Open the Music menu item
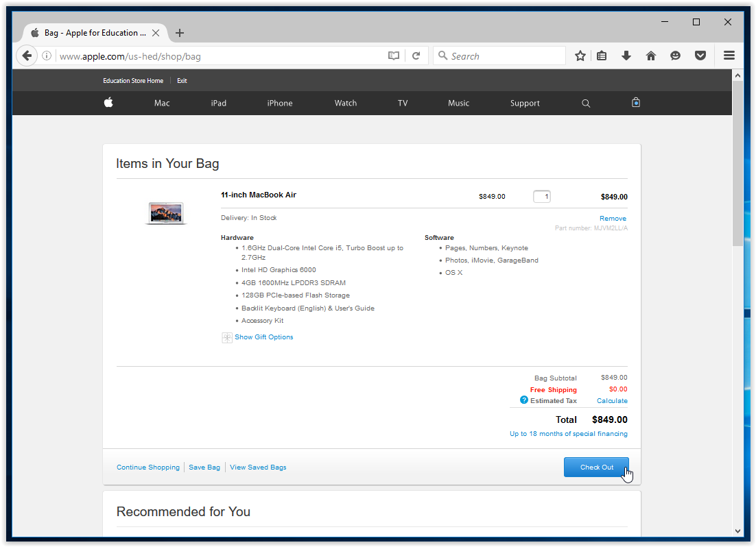Viewport: 756px width, 547px height. pyautogui.click(x=458, y=103)
